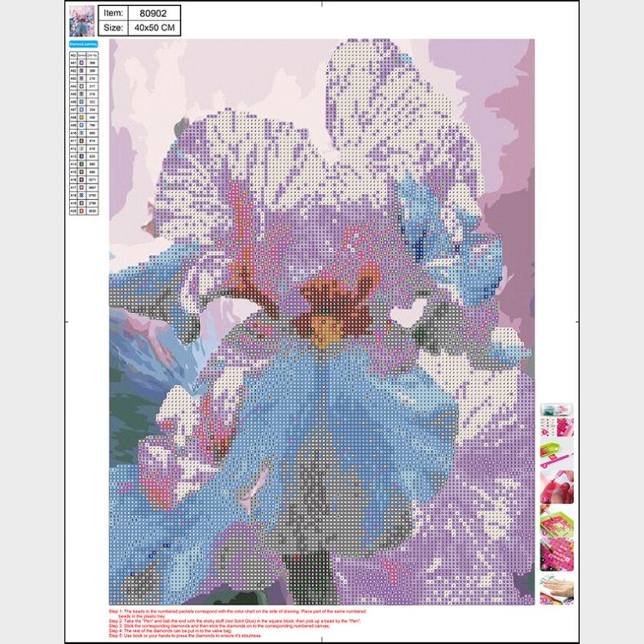The width and height of the screenshot is (644, 644).
Task: Click the A17 magenta symbol icon
Action: pyautogui.click(x=82, y=187)
